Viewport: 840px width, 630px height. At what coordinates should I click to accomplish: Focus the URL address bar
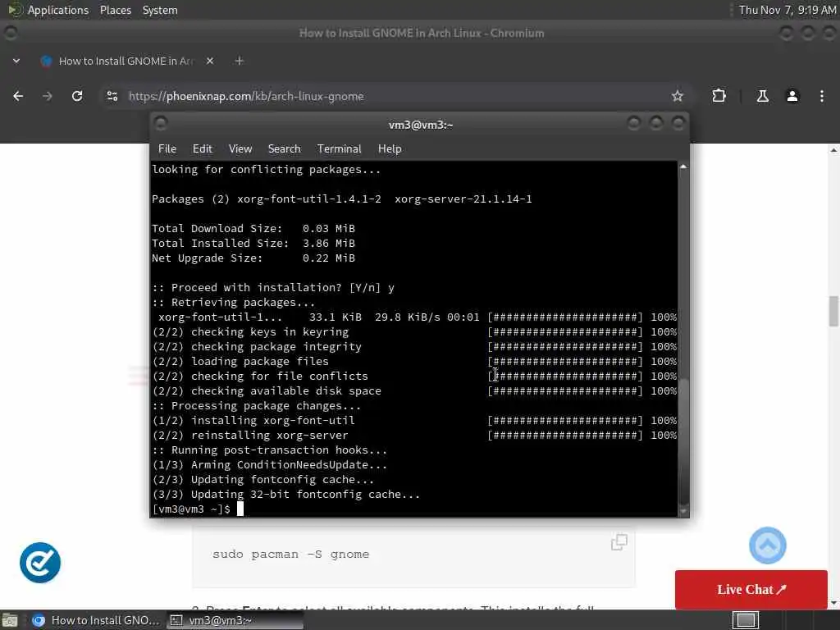[394, 96]
